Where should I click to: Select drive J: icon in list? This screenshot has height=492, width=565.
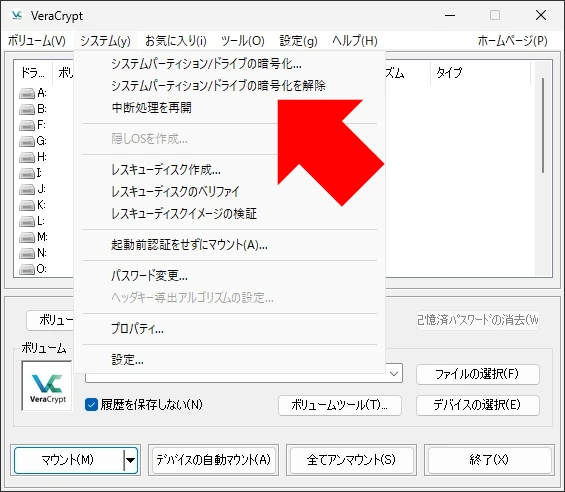point(27,189)
